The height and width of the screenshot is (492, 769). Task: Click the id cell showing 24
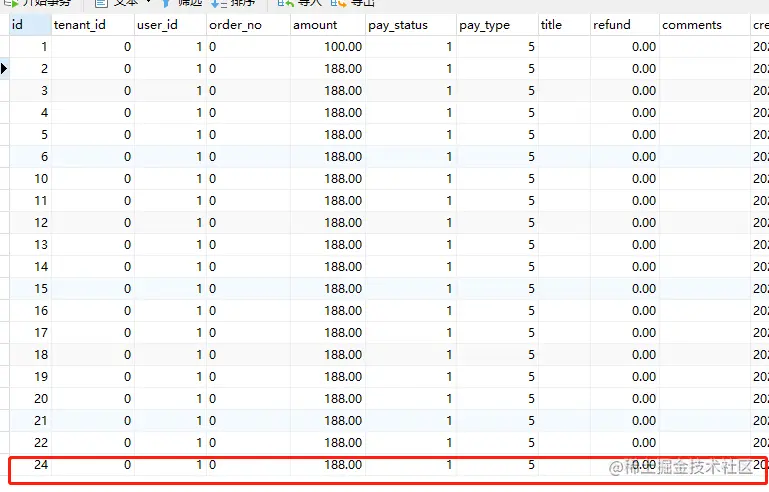pyautogui.click(x=30, y=465)
